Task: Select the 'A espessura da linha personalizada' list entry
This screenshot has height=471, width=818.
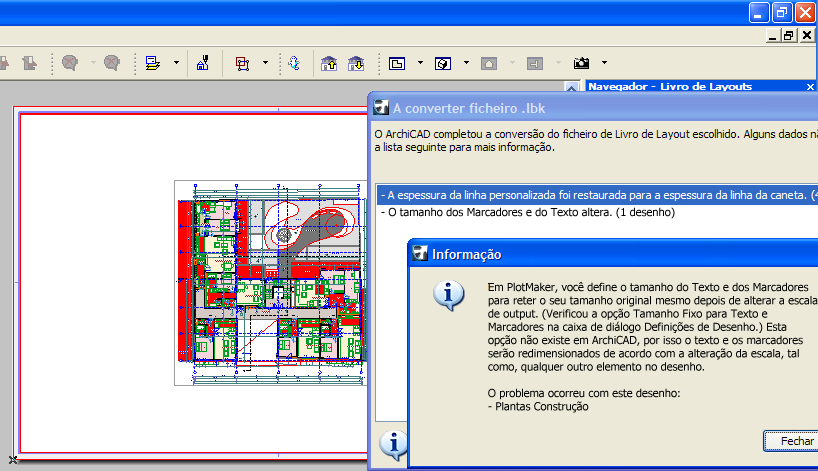Action: [597, 195]
